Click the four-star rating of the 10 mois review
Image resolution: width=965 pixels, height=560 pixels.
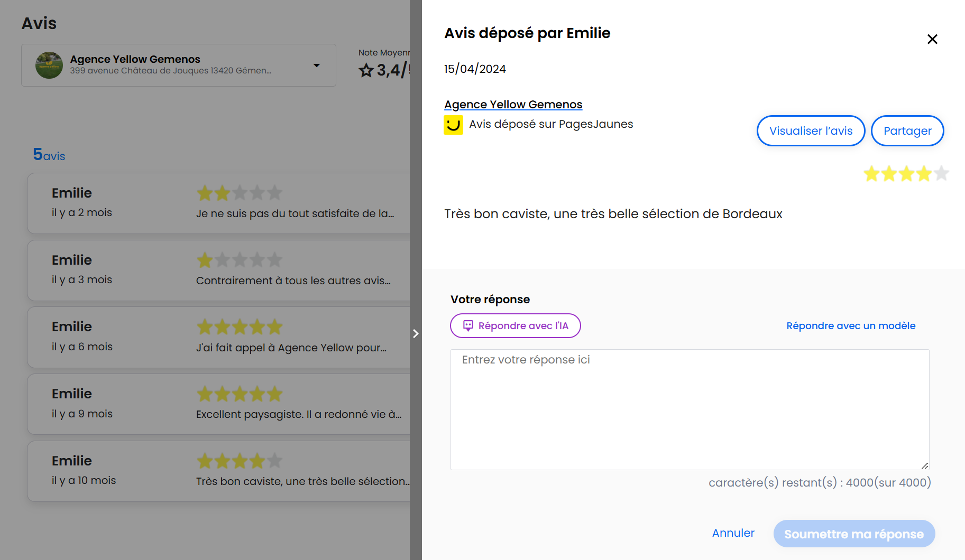pos(240,461)
